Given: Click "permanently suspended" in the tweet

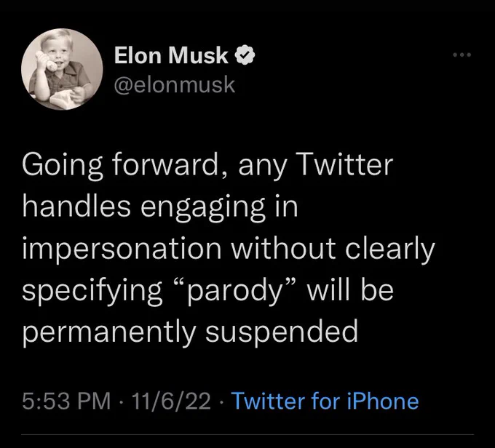Looking at the screenshot, I should 191,332.
